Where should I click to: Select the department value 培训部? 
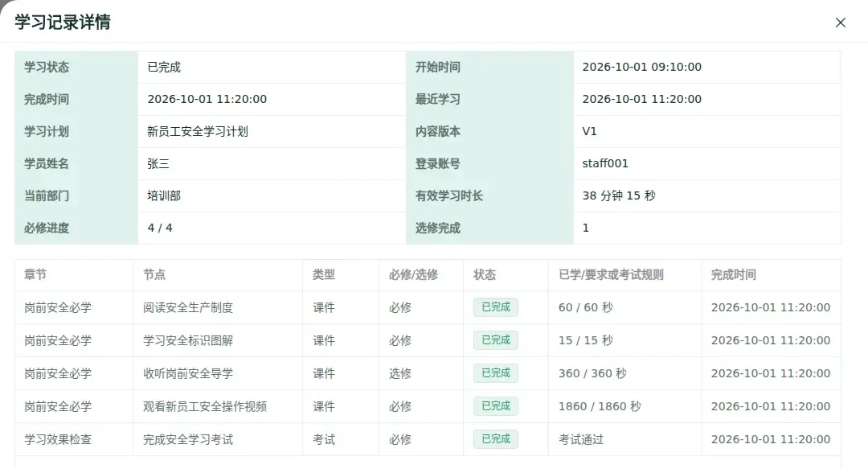coord(164,195)
